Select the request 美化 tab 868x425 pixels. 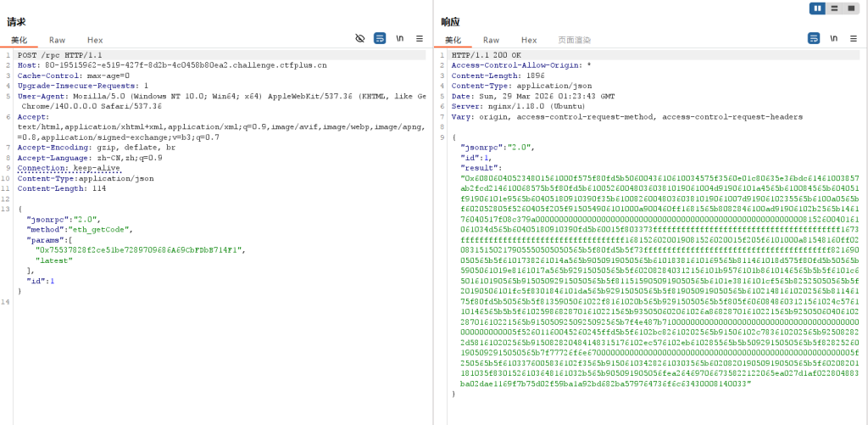pos(19,40)
